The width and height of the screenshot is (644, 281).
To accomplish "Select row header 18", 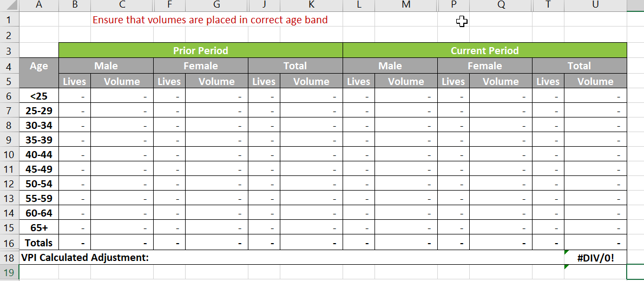I will click(9, 258).
